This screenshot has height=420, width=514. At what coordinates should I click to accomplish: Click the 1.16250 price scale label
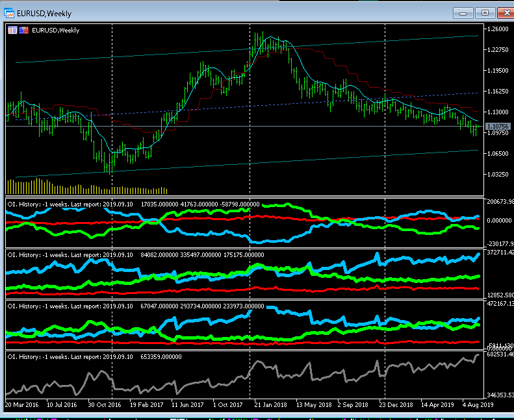coord(498,91)
